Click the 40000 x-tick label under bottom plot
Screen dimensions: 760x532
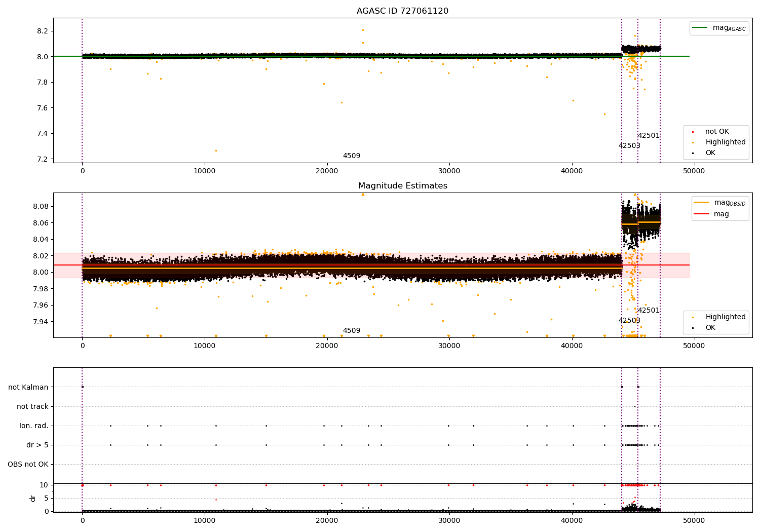click(572, 521)
